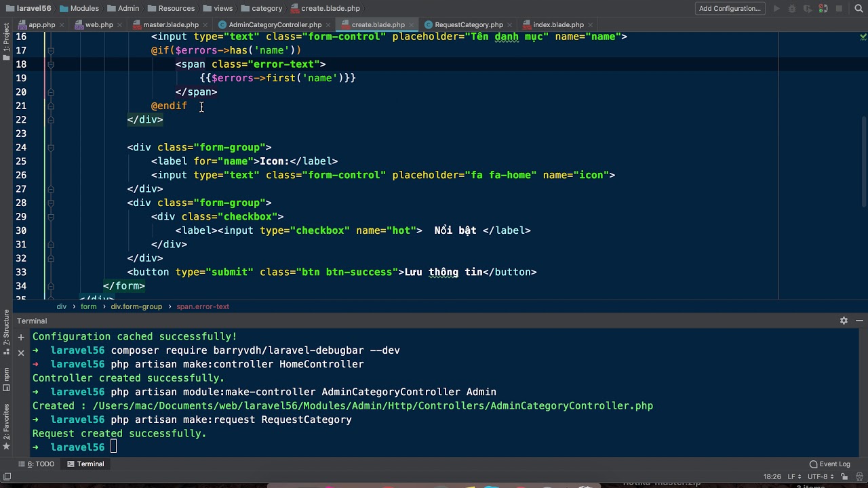Hide the Terminal panel with minimize icon
The height and width of the screenshot is (488, 868).
(859, 321)
